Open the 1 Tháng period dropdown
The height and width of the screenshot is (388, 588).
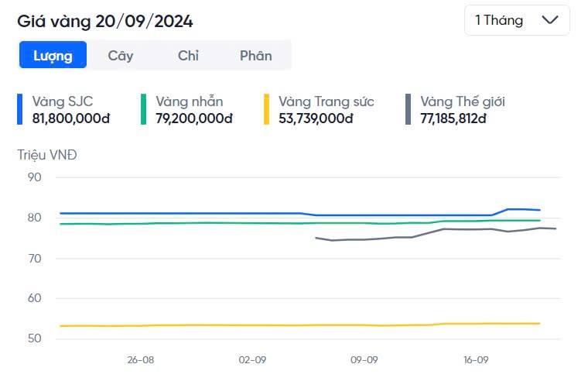tap(516, 20)
